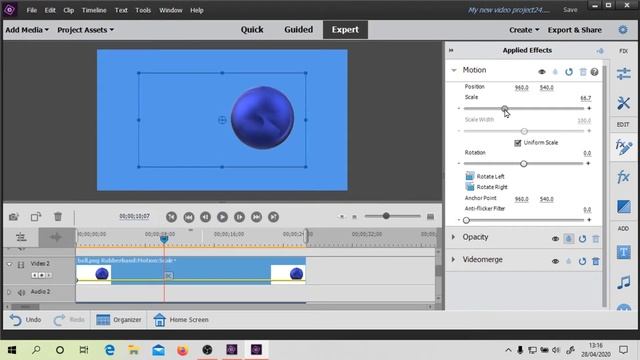Open Add Media dropdown
The height and width of the screenshot is (360, 640).
tap(27, 30)
